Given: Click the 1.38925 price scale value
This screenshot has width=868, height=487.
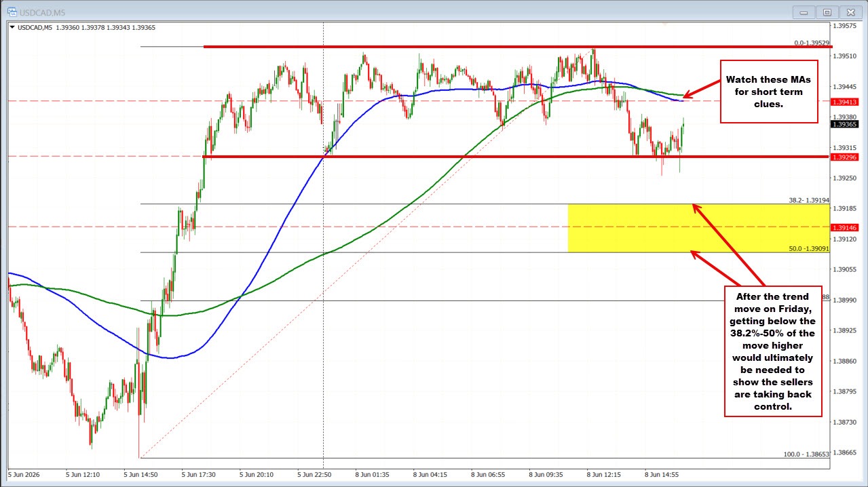Looking at the screenshot, I should 846,330.
